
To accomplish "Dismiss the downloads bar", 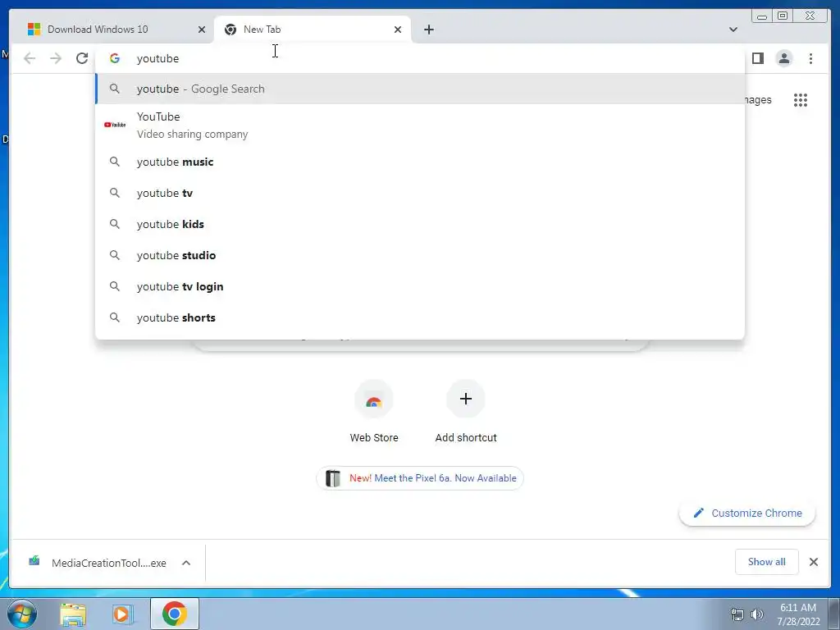I will click(813, 562).
